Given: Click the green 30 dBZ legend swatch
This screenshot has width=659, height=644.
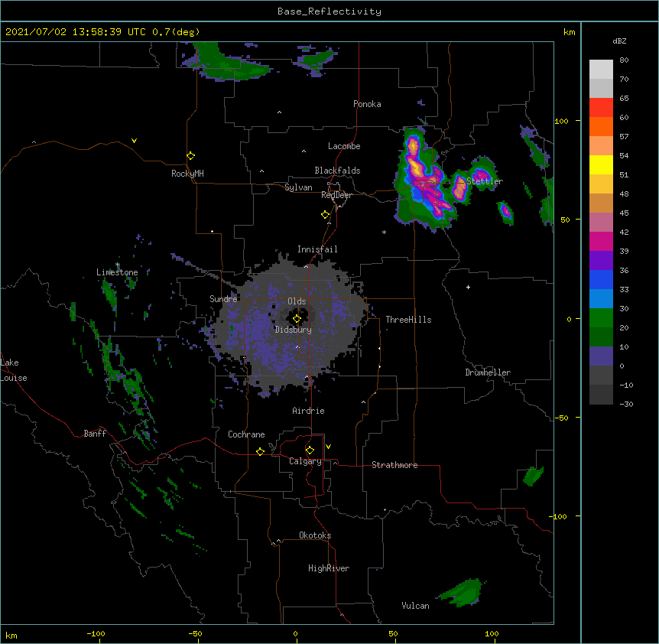Looking at the screenshot, I should [601, 318].
